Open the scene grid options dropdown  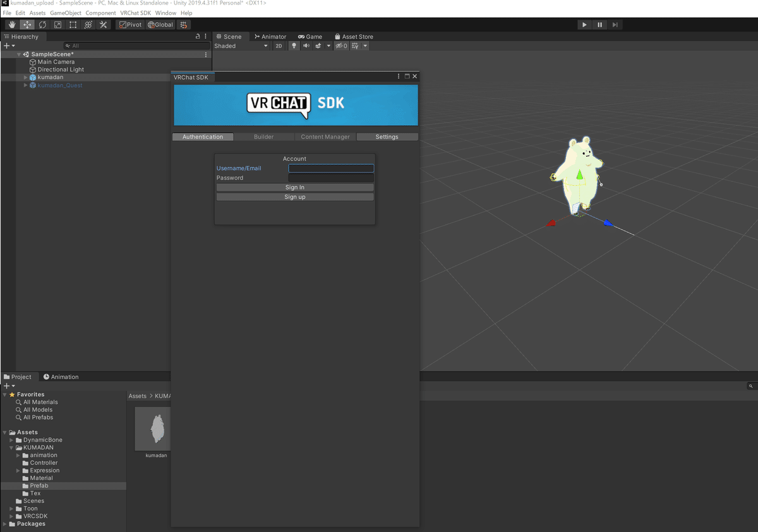pyautogui.click(x=365, y=46)
